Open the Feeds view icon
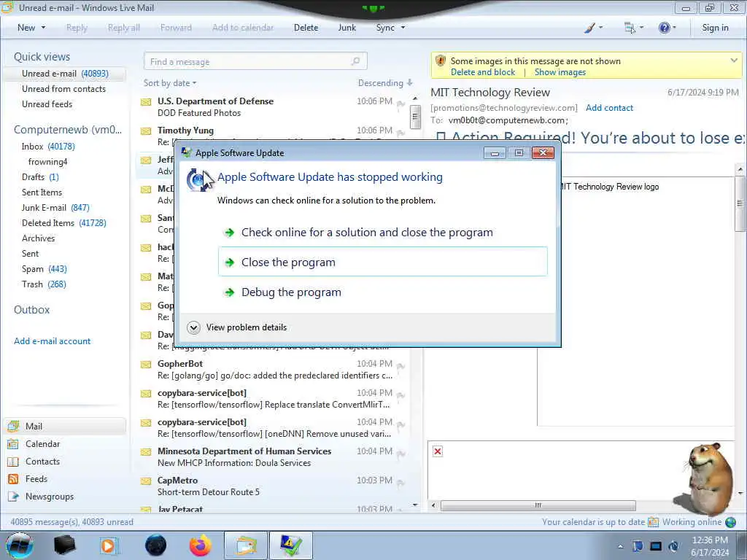The image size is (747, 560). (13, 479)
